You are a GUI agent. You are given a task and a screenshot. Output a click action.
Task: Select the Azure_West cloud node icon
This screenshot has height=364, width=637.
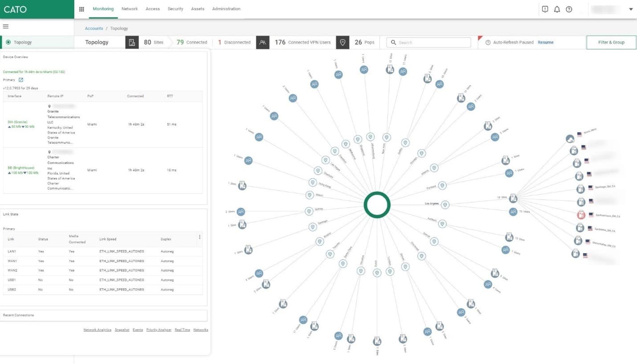pos(570,139)
